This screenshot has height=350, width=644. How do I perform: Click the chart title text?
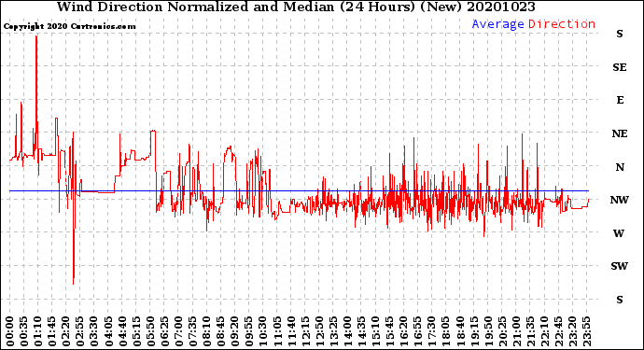[296, 7]
